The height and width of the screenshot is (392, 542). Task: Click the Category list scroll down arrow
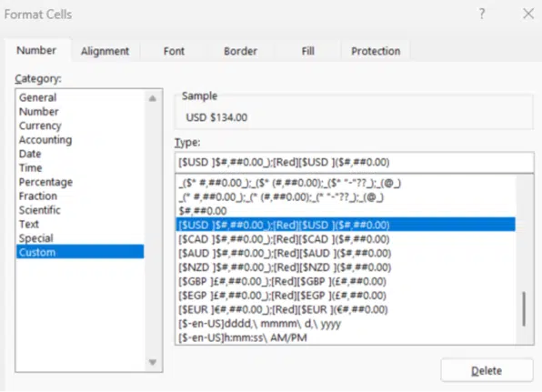(x=153, y=362)
